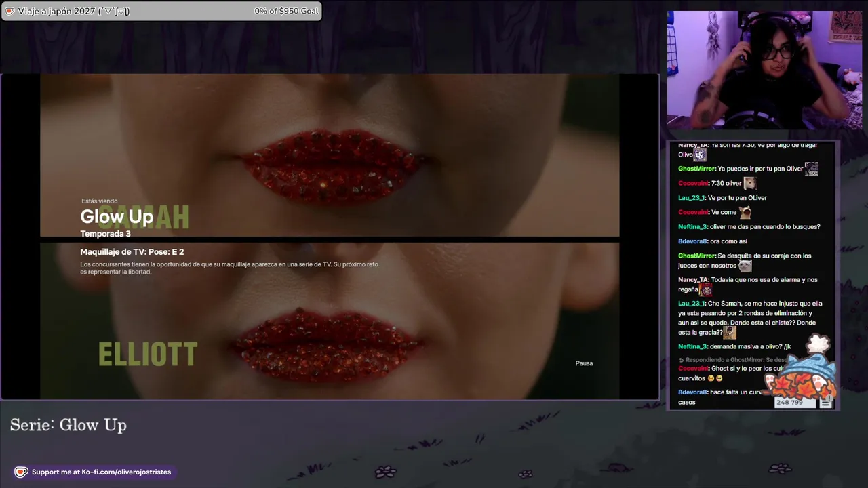Click Cocovaini's name on 'Ve come' message
This screenshot has height=488, width=868.
(x=693, y=212)
